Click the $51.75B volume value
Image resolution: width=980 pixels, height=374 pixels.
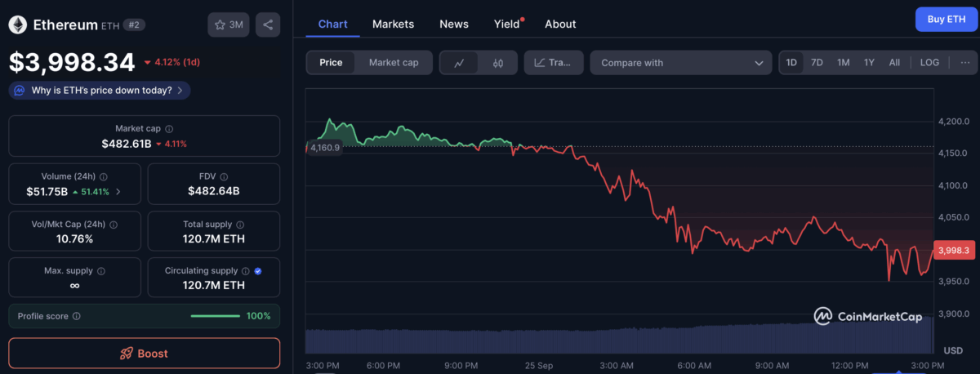[x=48, y=192]
